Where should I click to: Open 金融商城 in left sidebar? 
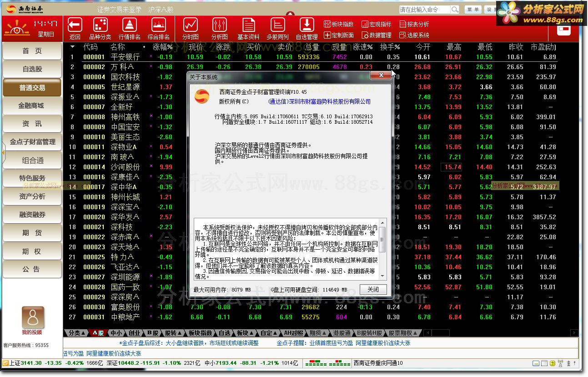coord(32,106)
